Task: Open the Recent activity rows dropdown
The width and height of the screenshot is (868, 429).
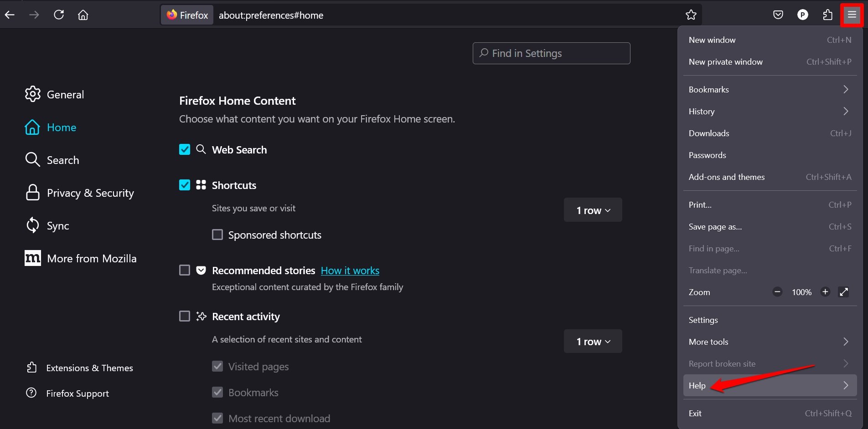Action: tap(593, 341)
